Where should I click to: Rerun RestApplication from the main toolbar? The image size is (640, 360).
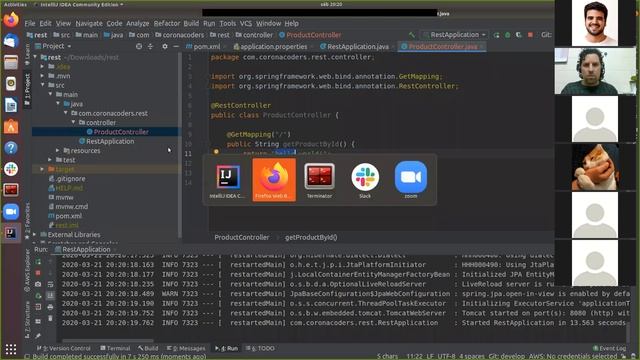497,35
